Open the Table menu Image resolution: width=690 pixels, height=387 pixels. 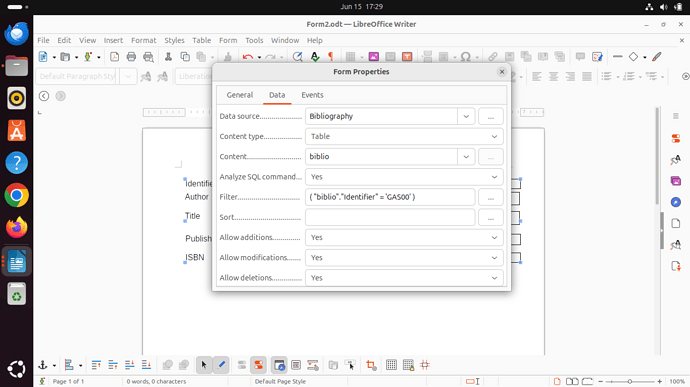pyautogui.click(x=202, y=40)
